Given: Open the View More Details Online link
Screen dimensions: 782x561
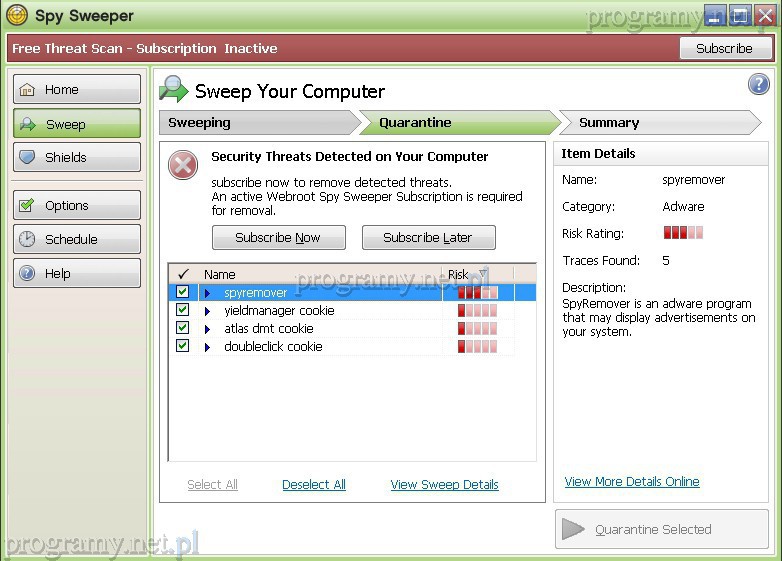Looking at the screenshot, I should (x=632, y=482).
